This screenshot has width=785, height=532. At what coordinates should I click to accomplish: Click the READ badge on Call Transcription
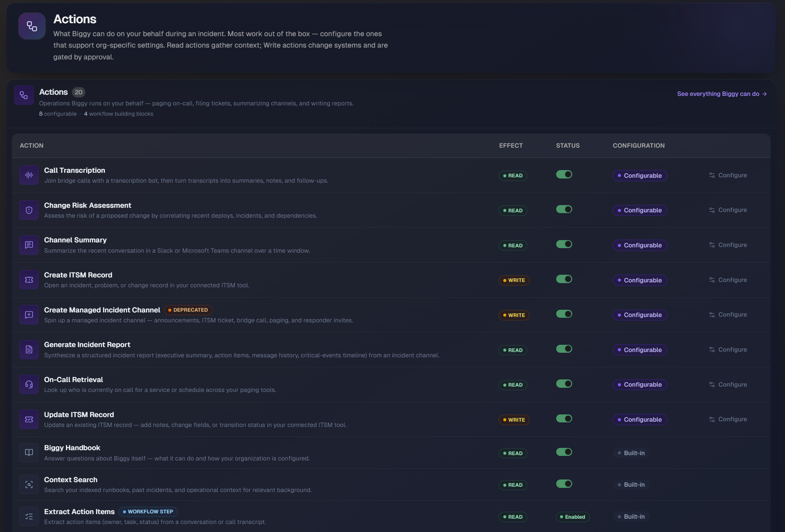pos(513,175)
